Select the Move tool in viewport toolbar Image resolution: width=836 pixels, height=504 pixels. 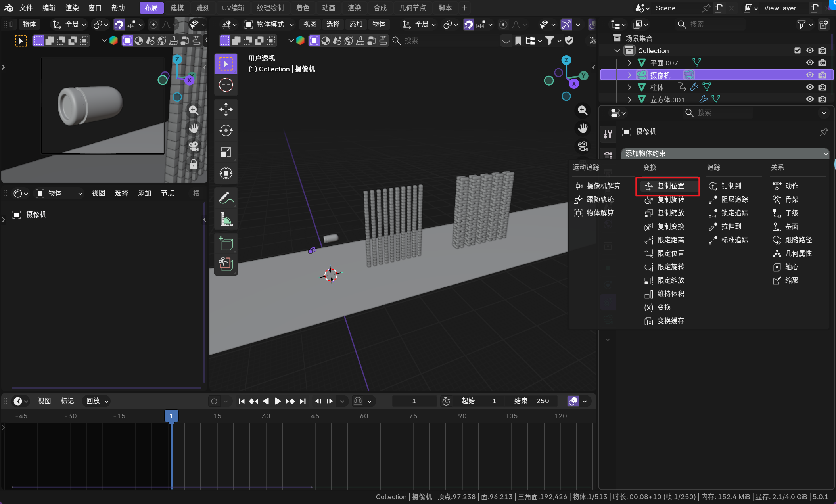click(x=226, y=109)
